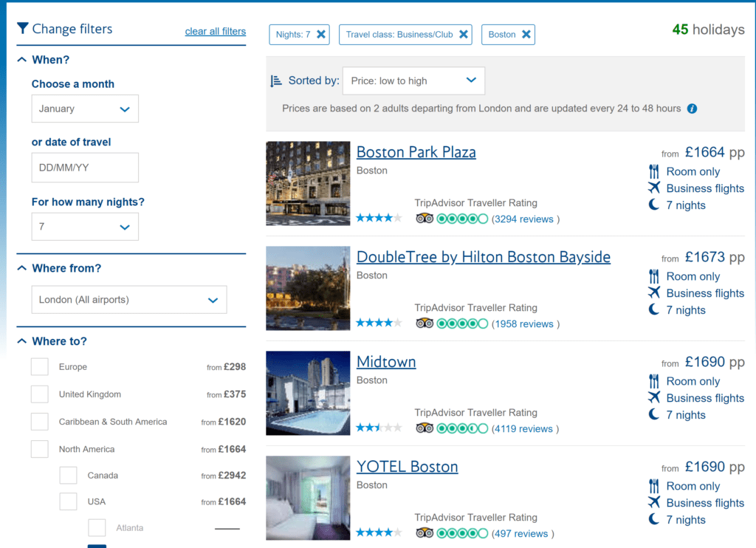The width and height of the screenshot is (756, 548).
Task: Click cutlery icon of DoubleTree Bayside listing
Action: point(654,276)
